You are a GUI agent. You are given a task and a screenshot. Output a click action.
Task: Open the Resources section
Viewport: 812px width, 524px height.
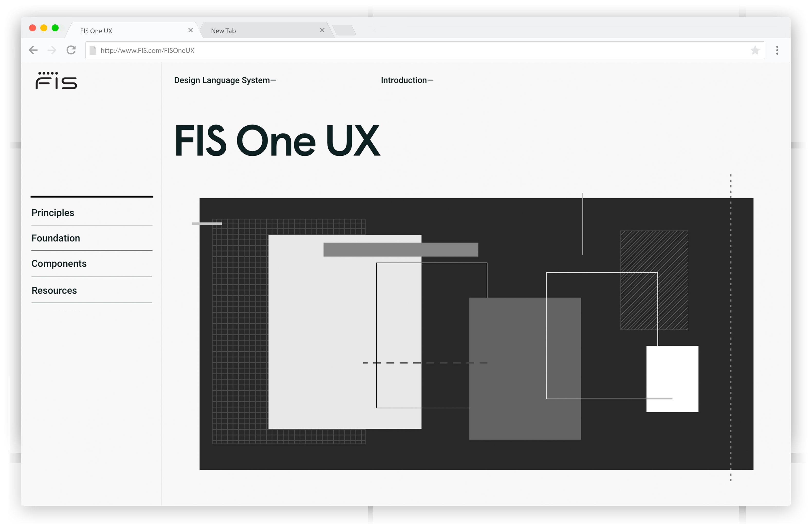pos(54,291)
